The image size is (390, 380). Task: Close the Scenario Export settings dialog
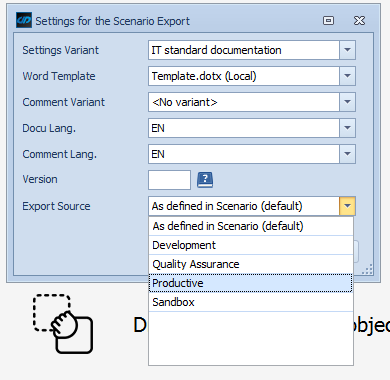pos(359,21)
